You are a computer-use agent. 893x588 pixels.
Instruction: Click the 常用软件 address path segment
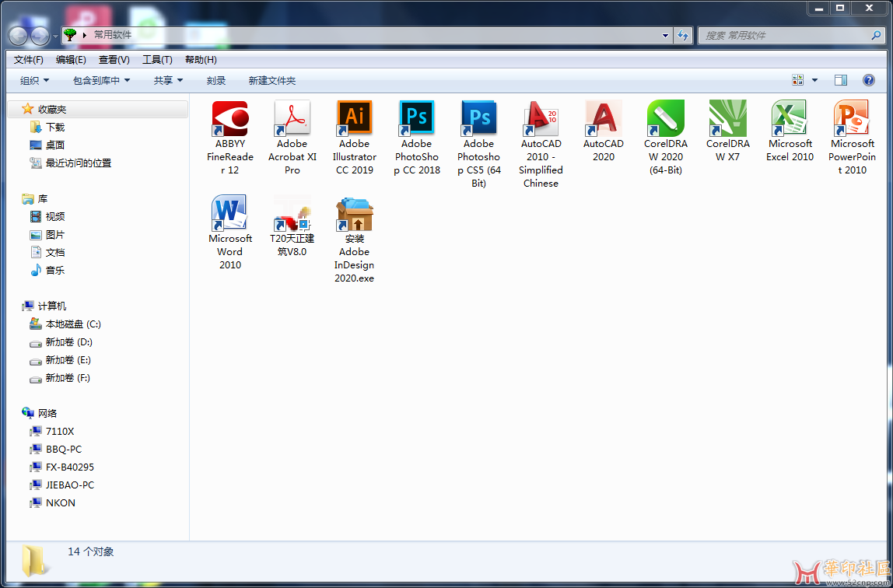(113, 35)
